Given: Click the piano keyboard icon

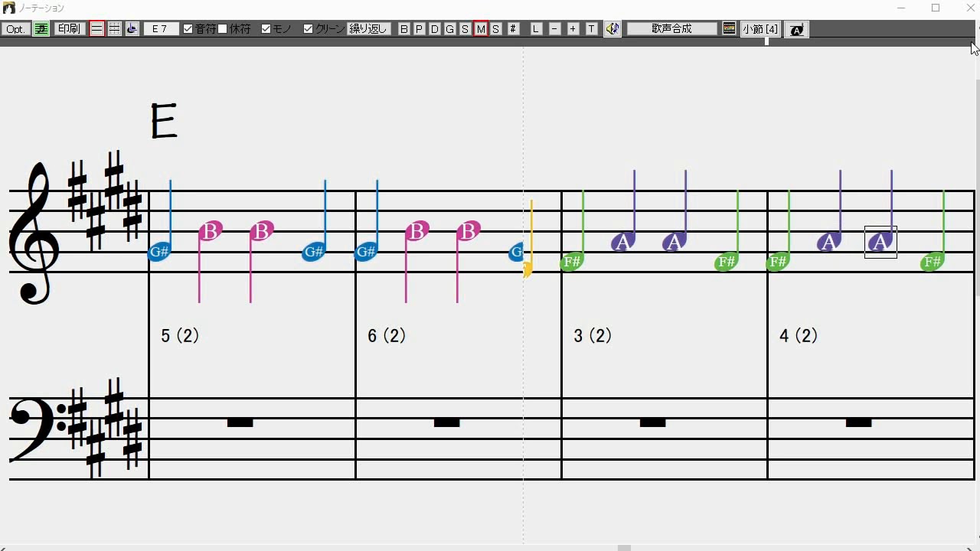Looking at the screenshot, I should (729, 29).
